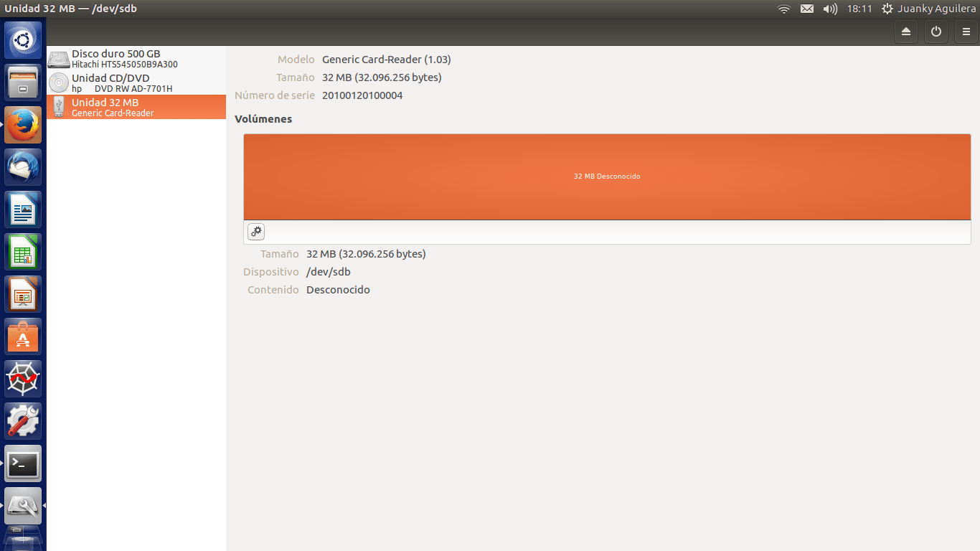Open the Wi-Fi network menu

[x=783, y=9]
